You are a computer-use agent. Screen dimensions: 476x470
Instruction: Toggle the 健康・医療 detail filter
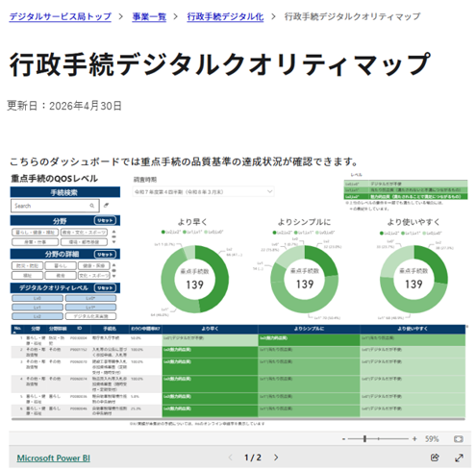click(x=93, y=265)
